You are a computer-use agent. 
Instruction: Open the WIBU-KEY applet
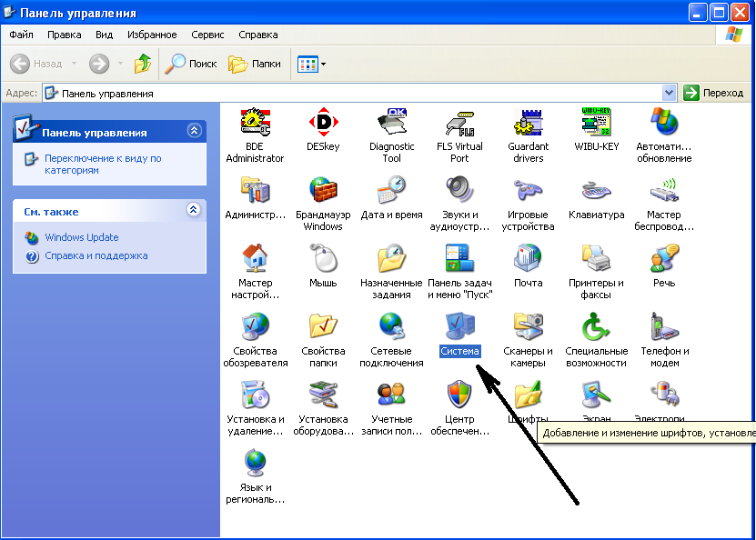click(x=597, y=122)
